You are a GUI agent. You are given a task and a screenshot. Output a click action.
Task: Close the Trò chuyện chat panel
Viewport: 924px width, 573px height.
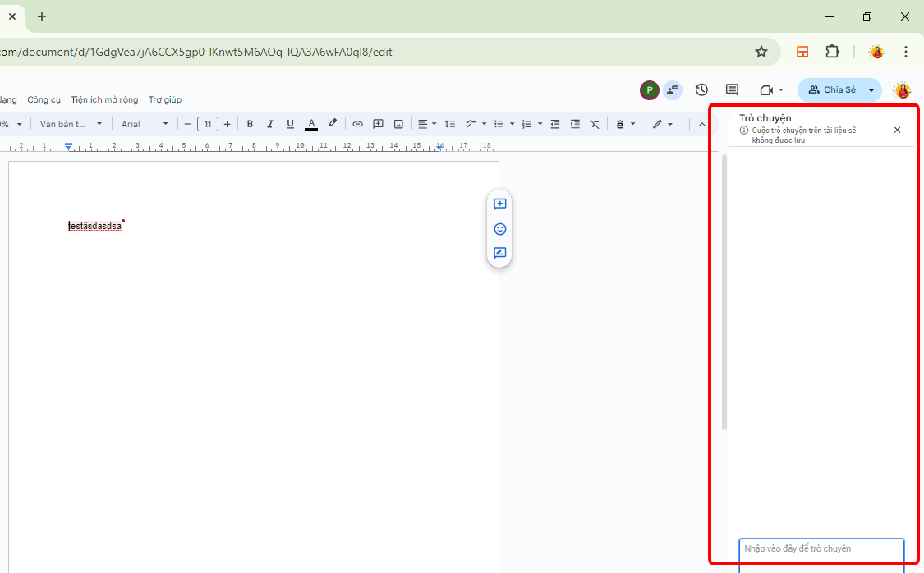click(x=897, y=130)
